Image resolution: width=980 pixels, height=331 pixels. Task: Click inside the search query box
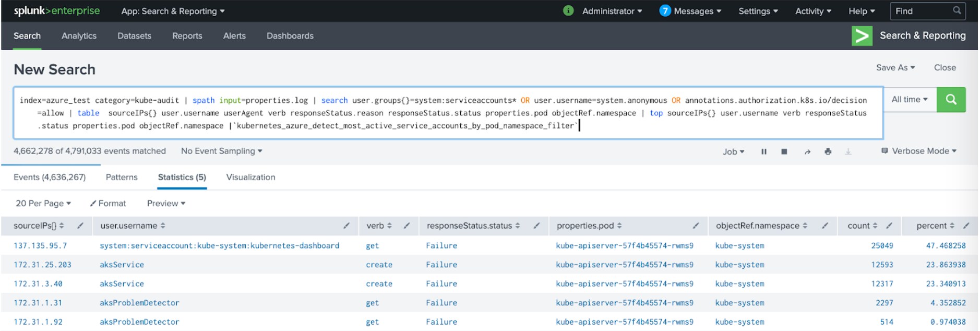click(x=448, y=113)
